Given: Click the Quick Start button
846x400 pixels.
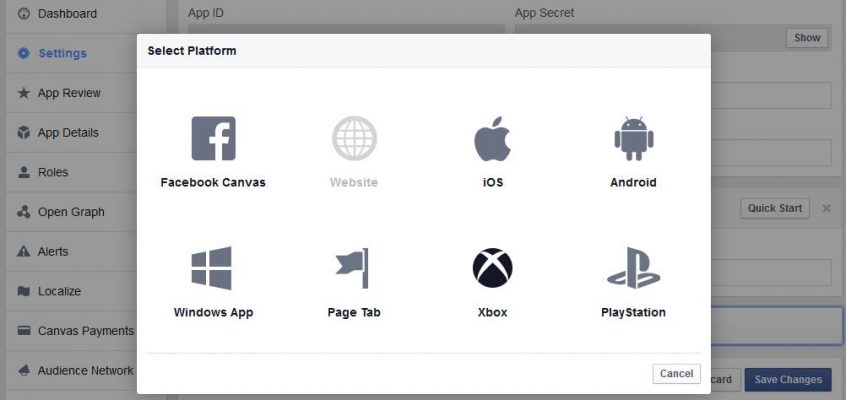Looking at the screenshot, I should 775,208.
